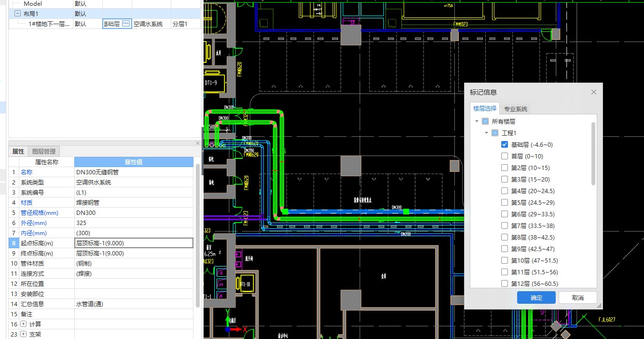644x339 pixels.
Task: Check 第8层 (38~42.5)
Action: (x=505, y=238)
